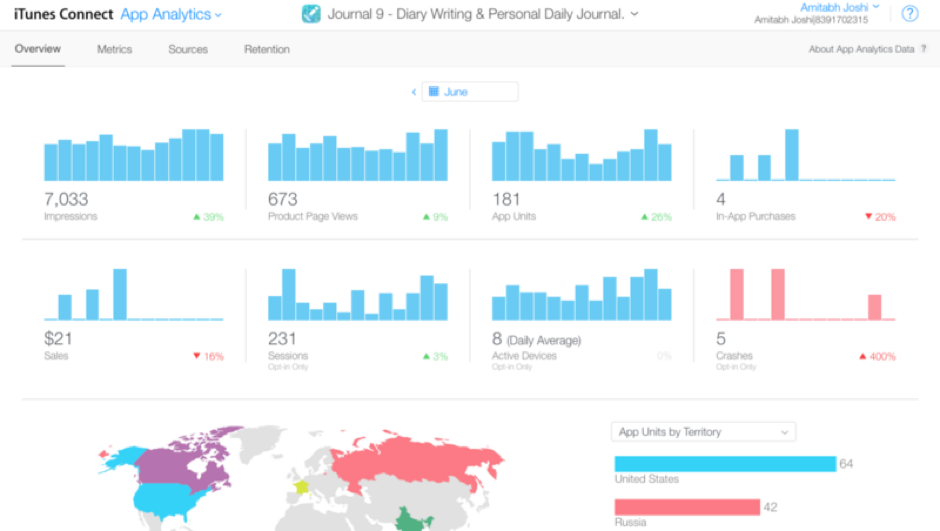
Task: Click the 181 app units value
Action: 506,199
